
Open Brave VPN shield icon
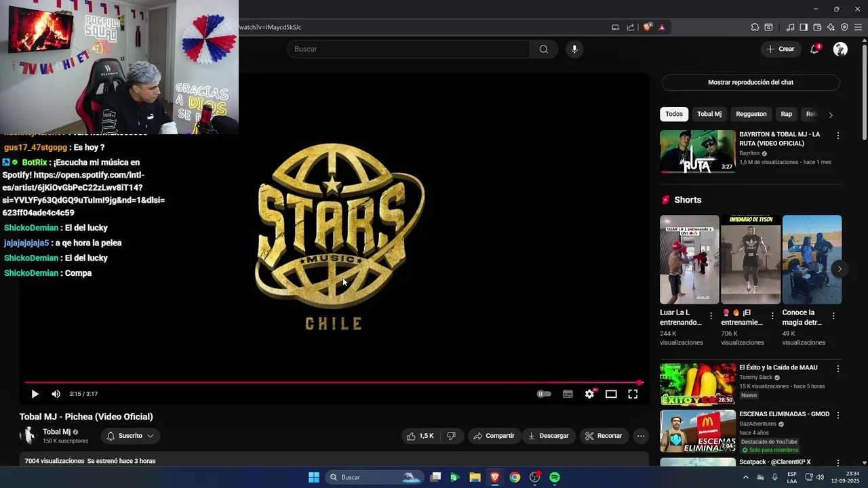844,27
